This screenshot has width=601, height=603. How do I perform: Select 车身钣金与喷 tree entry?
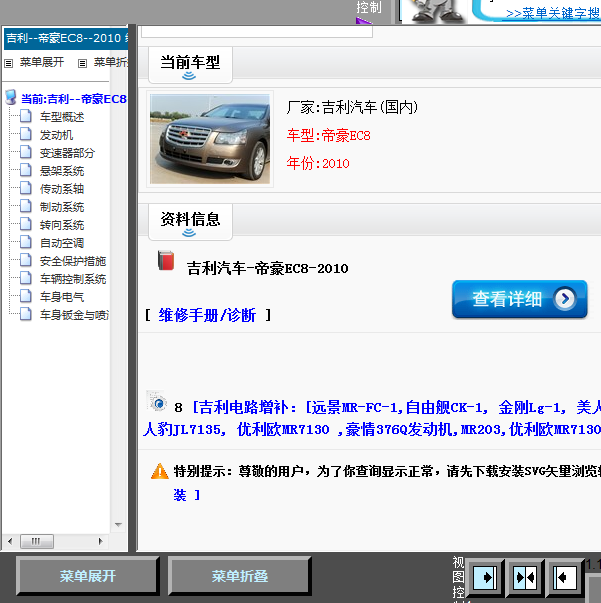click(75, 315)
